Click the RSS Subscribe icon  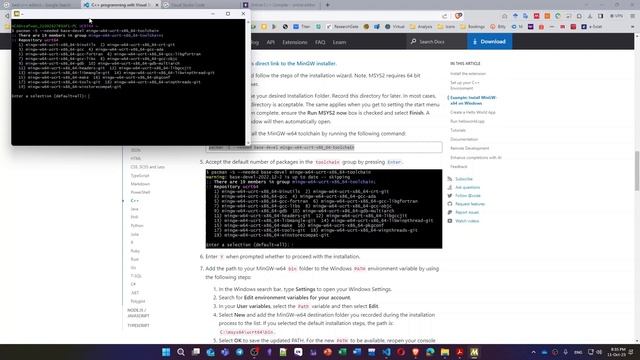point(449,179)
